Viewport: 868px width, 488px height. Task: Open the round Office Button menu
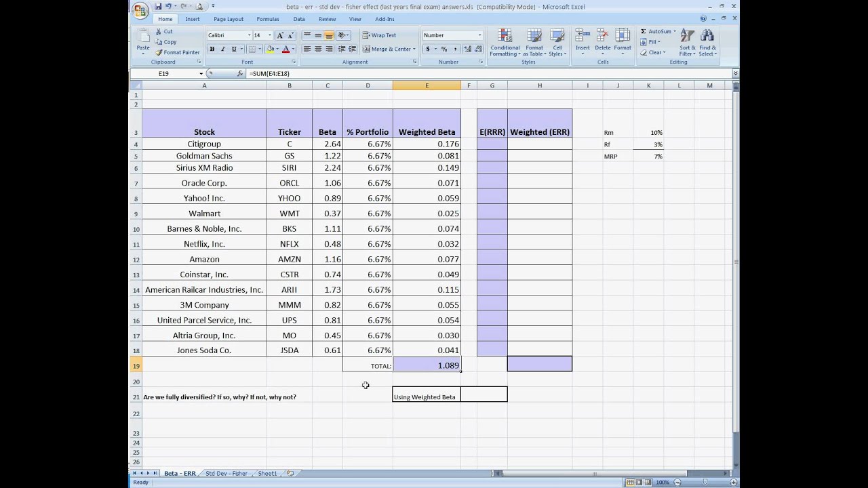click(140, 11)
